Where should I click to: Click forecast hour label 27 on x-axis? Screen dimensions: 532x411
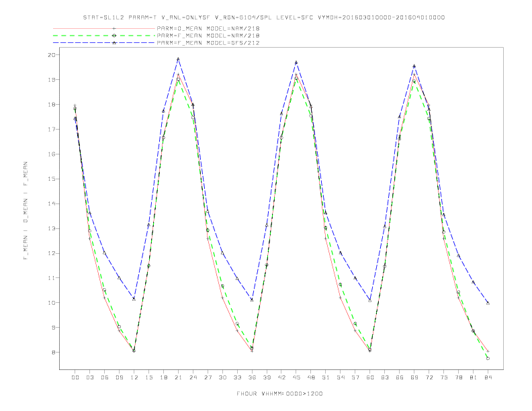coord(208,377)
